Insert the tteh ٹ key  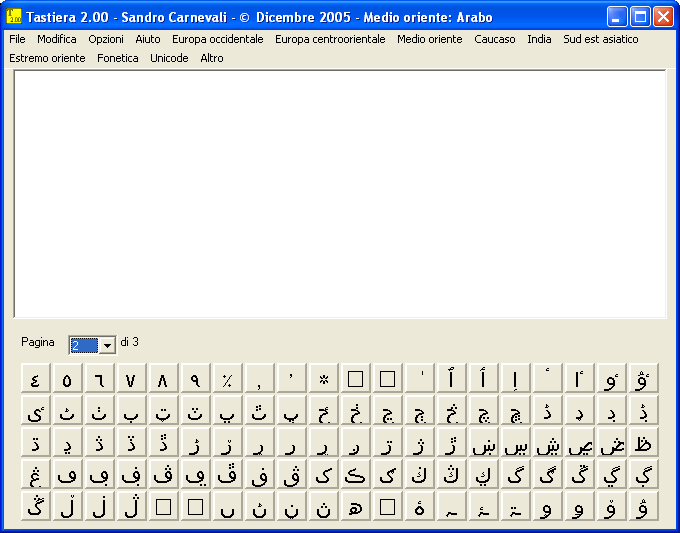click(x=68, y=410)
